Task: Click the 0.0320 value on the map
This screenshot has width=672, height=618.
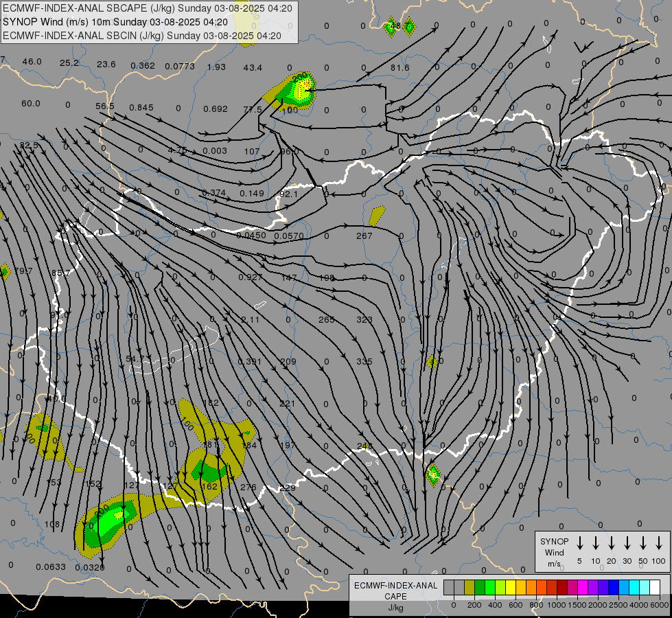Action: tap(89, 567)
